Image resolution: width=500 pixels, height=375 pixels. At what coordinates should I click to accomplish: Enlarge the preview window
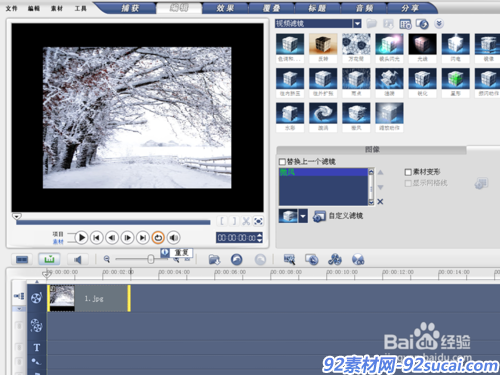click(x=258, y=221)
